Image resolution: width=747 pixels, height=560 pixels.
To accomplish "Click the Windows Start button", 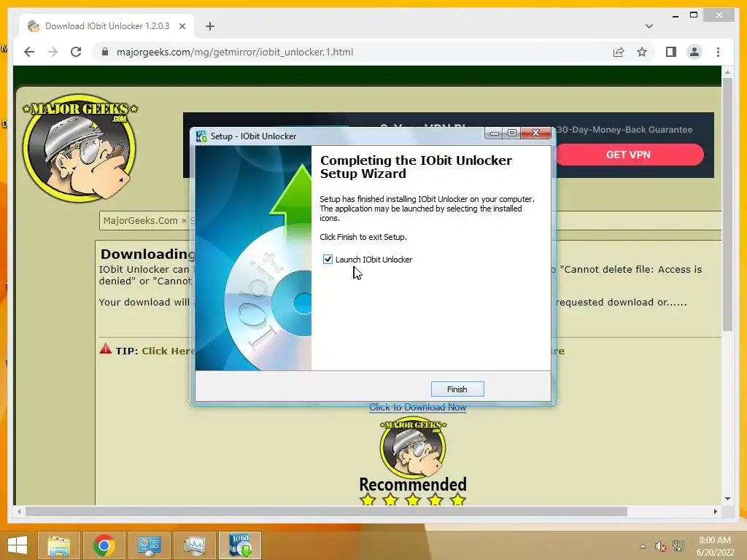I will pyautogui.click(x=18, y=545).
